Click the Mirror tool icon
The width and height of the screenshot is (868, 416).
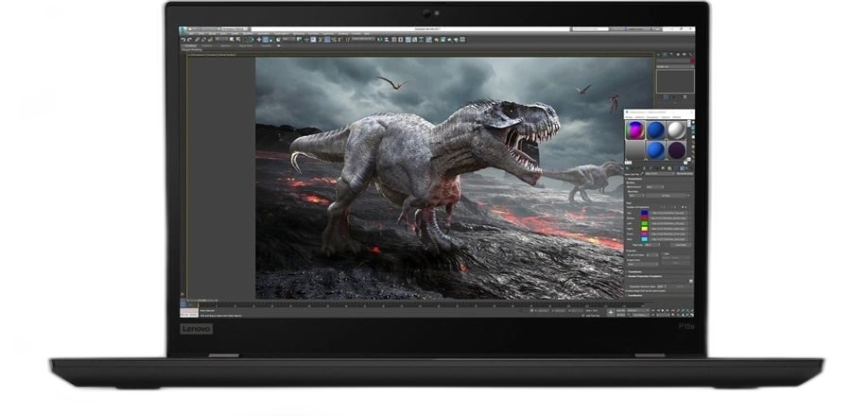(379, 40)
